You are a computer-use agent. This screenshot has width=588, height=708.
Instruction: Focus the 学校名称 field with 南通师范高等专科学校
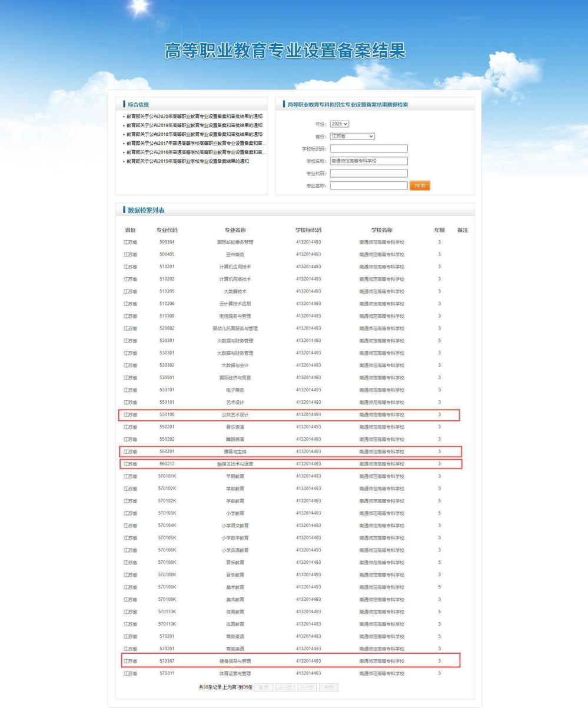[x=368, y=161]
